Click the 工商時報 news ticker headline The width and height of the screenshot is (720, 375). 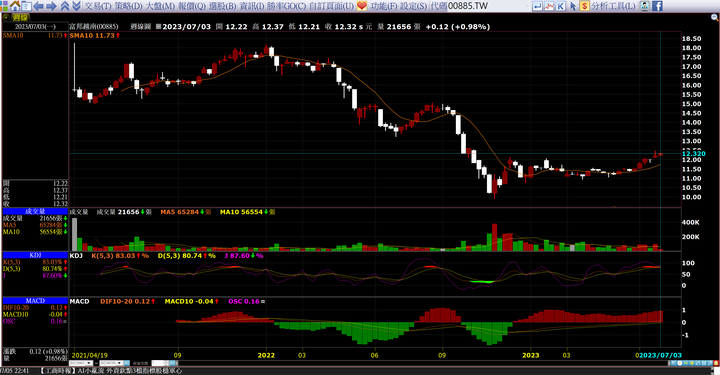pyautogui.click(x=112, y=371)
